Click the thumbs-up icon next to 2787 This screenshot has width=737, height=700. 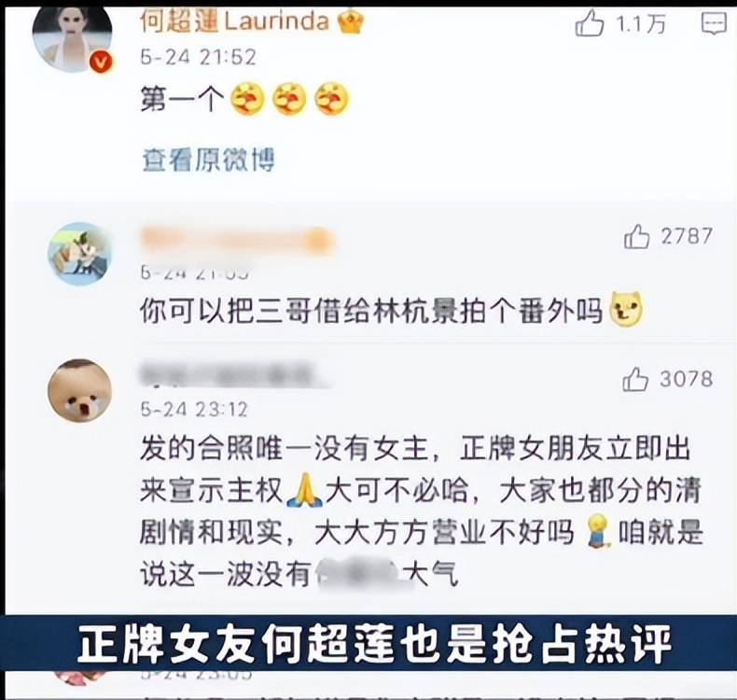click(636, 236)
